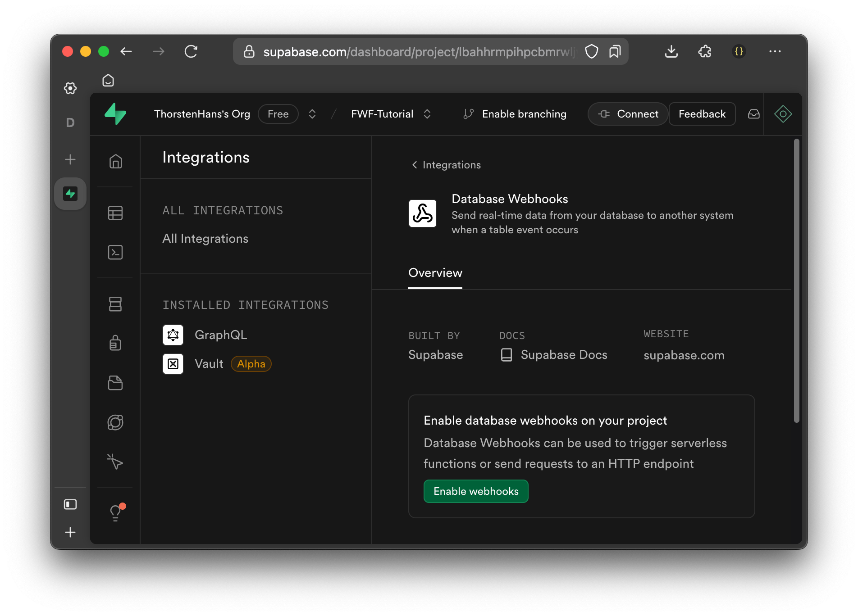Open the Advisors section
Image resolution: width=858 pixels, height=616 pixels.
[115, 462]
